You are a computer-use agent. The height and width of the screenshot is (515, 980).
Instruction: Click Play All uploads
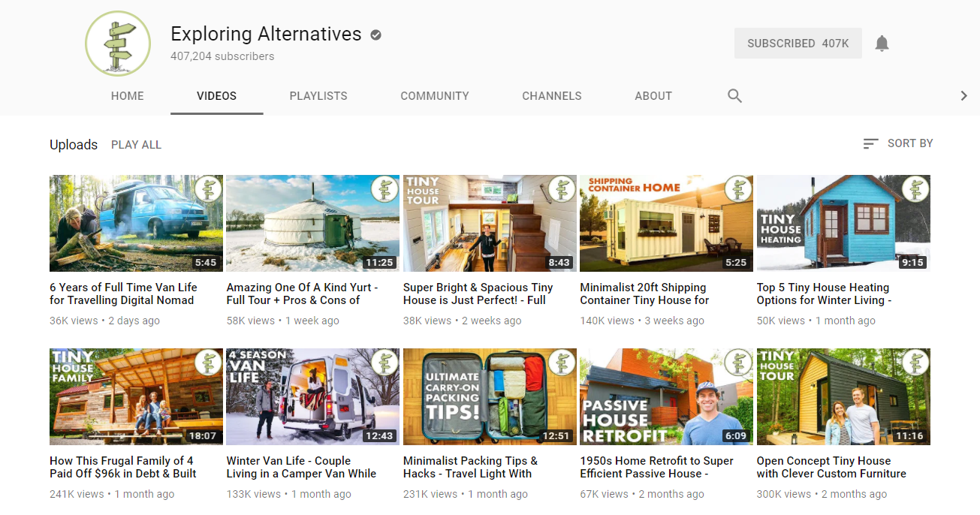coord(136,145)
